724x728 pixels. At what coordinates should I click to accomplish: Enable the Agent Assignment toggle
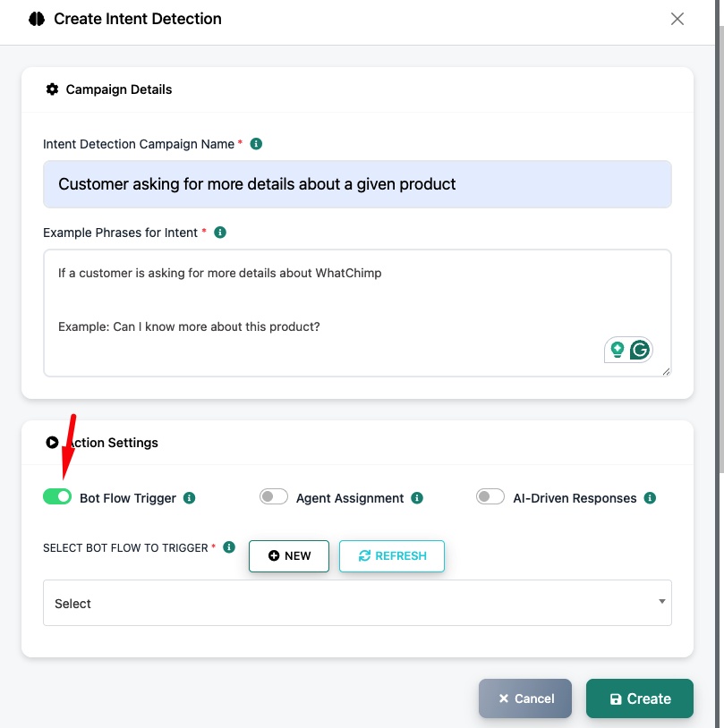point(274,496)
